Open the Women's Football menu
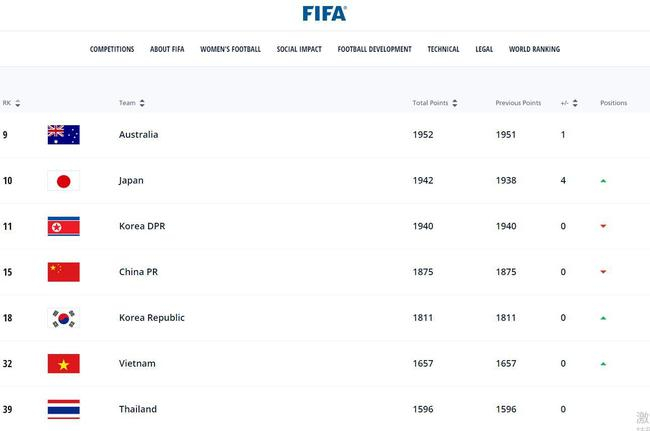Screen dimensions: 650x431 [x=230, y=49]
